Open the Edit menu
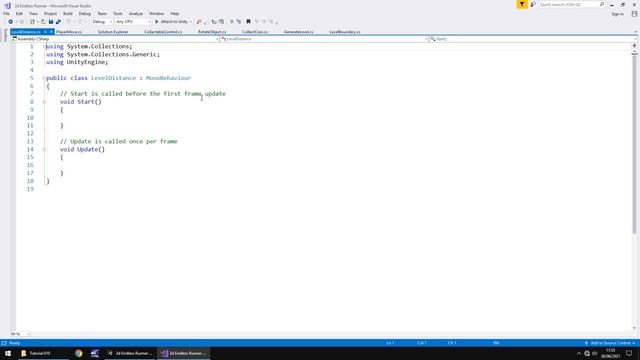This screenshot has height=360, width=640. pos(19,13)
